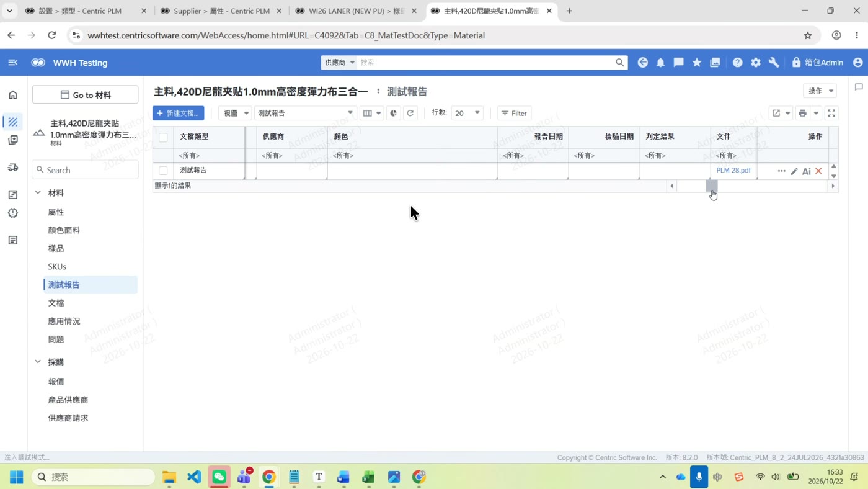
Task: Open WeChat from the Windows taskbar
Action: [x=219, y=477]
